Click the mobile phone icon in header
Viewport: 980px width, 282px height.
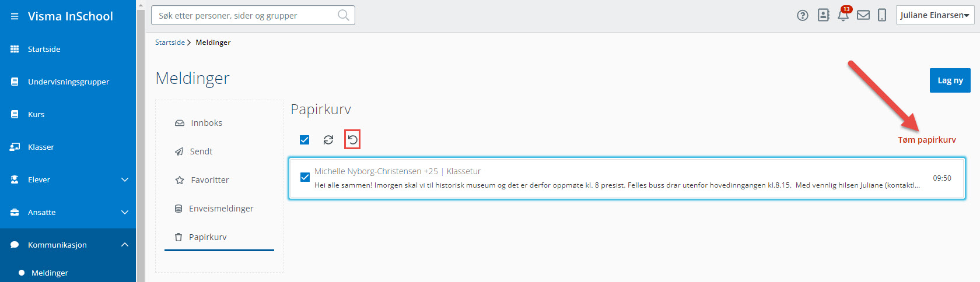(x=882, y=15)
